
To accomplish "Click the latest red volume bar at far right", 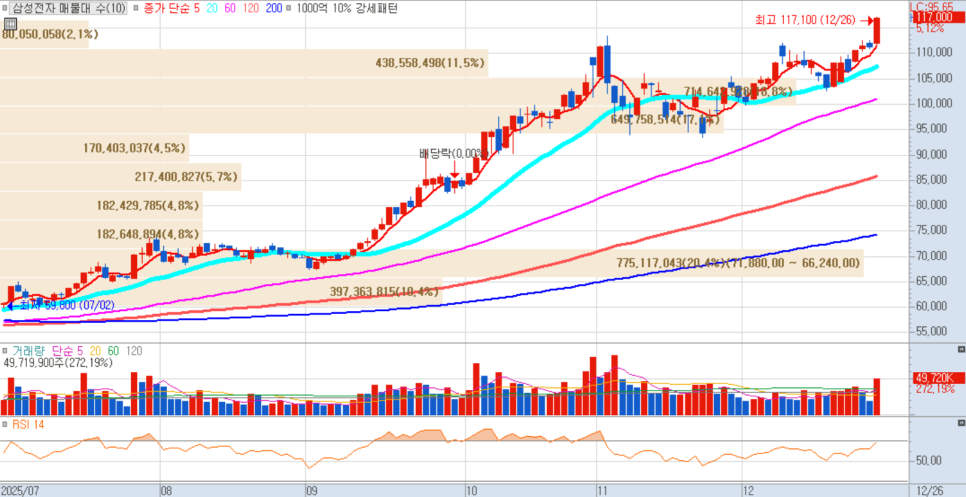I will 877,397.
